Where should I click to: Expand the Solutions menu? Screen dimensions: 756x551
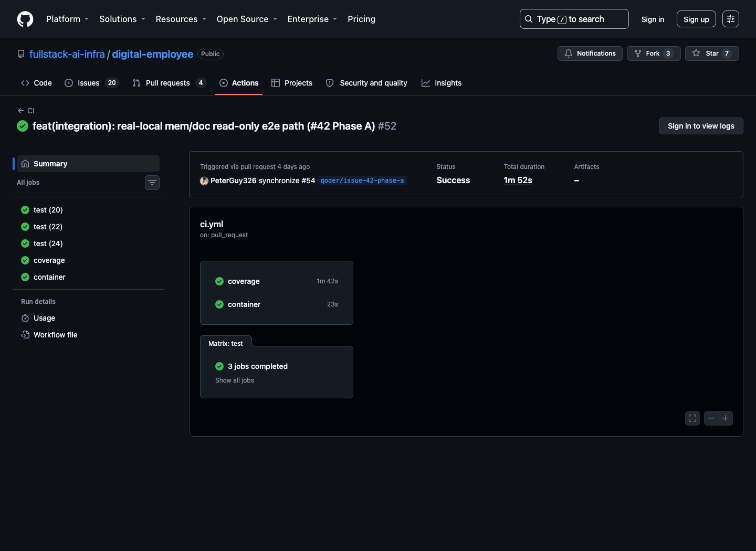tap(122, 19)
